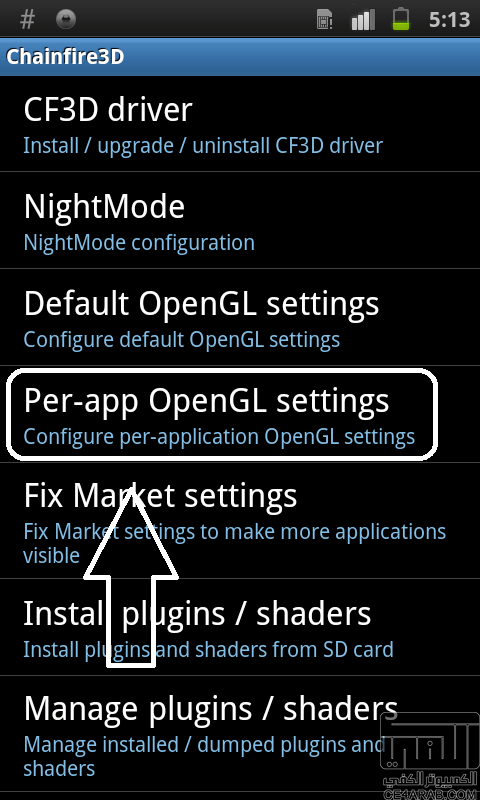This screenshot has width=480, height=800.
Task: Tap 'Install plugins and shaders from SD card'
Action: click(x=209, y=649)
